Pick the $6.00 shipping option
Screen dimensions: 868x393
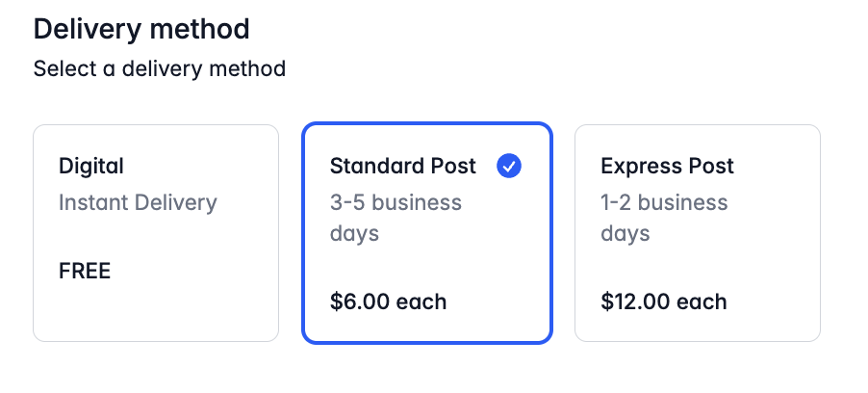pyautogui.click(x=427, y=233)
